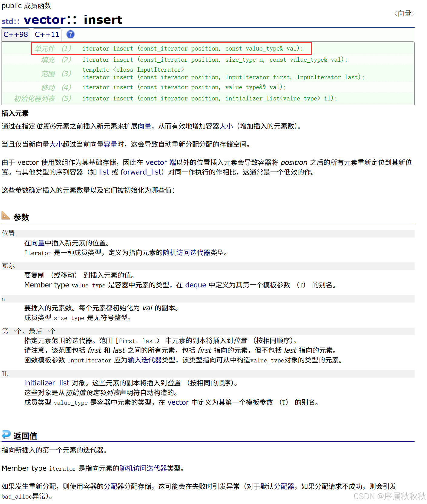Click the 第一个、最后一个 parameter row
427x504 pixels.
point(208,331)
